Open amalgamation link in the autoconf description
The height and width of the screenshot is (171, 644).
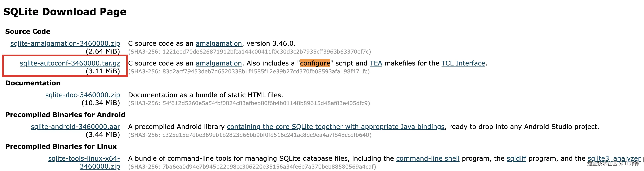[x=218, y=63]
